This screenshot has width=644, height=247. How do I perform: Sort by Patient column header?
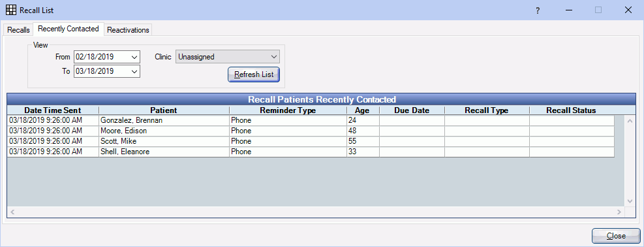click(164, 110)
